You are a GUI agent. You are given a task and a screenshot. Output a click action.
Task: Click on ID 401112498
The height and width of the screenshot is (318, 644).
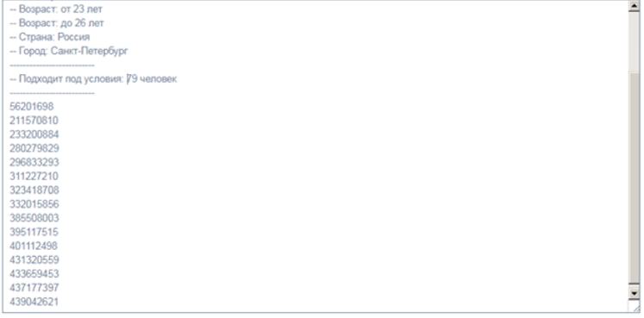pos(34,246)
